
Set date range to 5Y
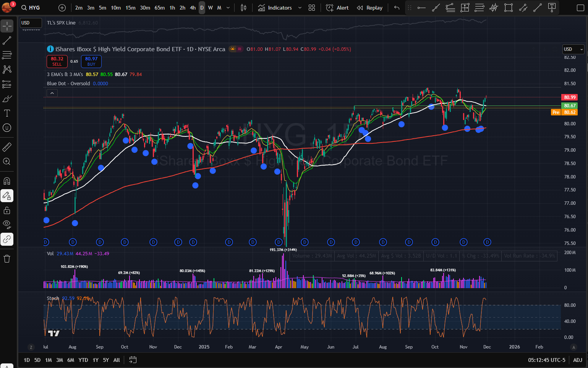coord(106,360)
